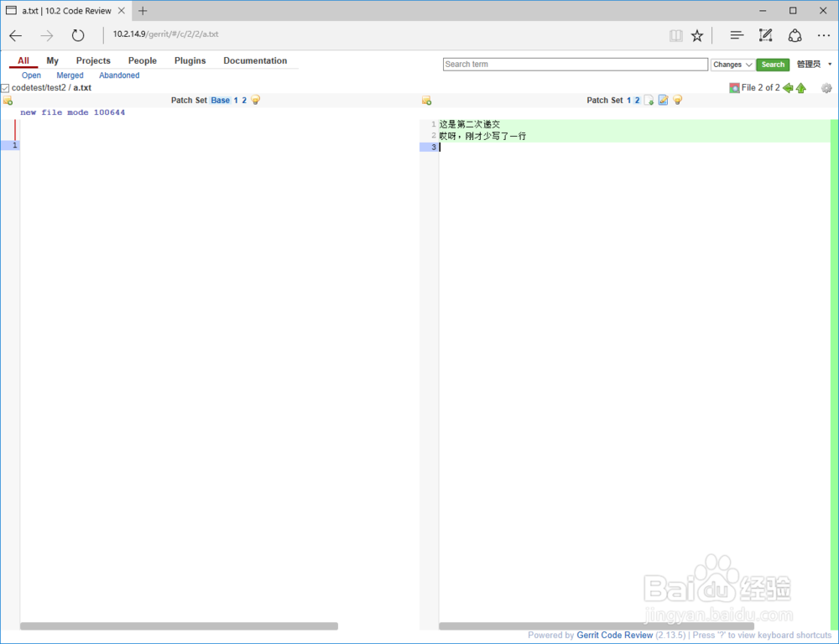Viewport: 839px width, 644px height.
Task: Go to previous file with left green arrow
Action: [x=788, y=88]
